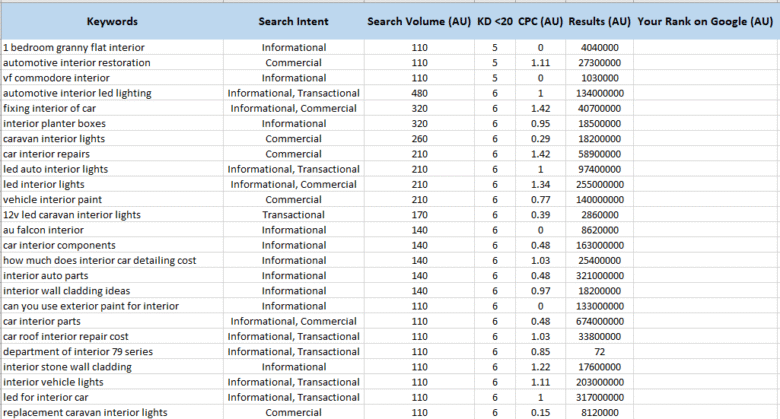Select the CPC value 0.95
The width and height of the screenshot is (780, 419).
[x=540, y=123]
